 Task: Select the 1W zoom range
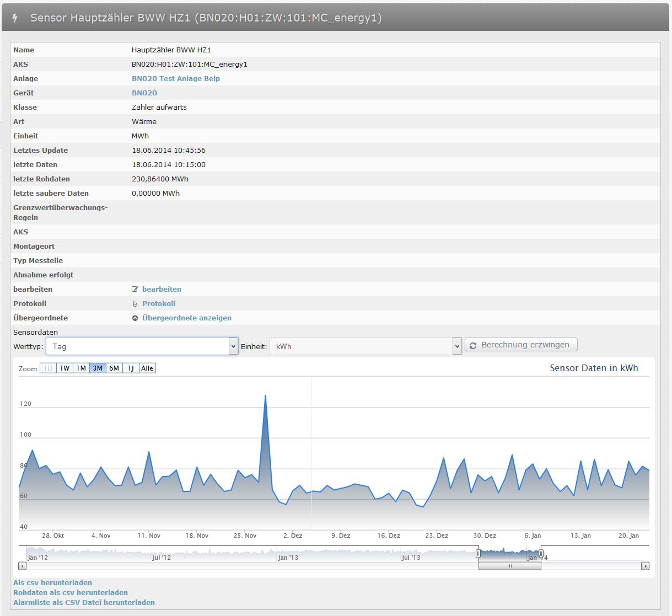click(65, 368)
